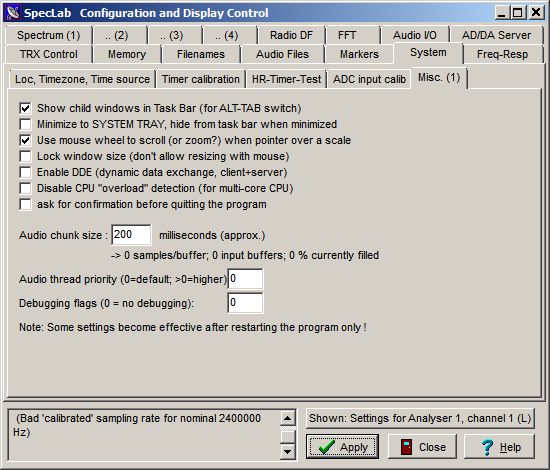This screenshot has height=470, width=550.
Task: Enable ask for confirmation before quitting
Action: [x=25, y=204]
